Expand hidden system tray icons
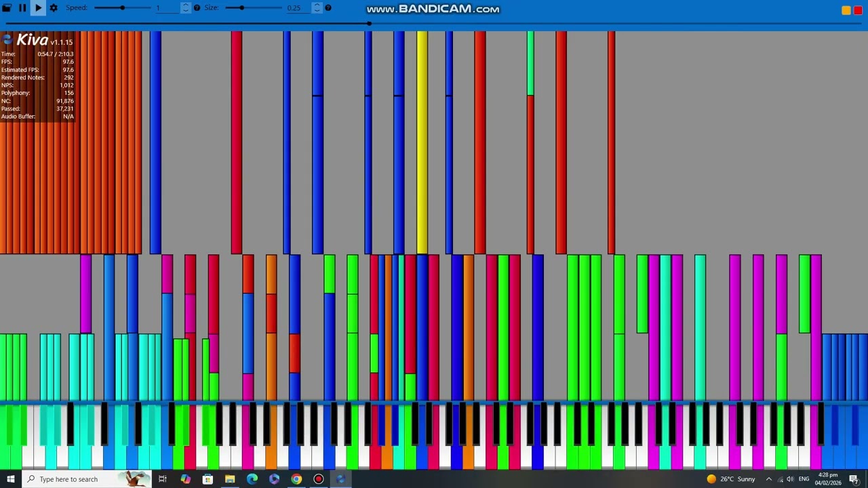 768,479
